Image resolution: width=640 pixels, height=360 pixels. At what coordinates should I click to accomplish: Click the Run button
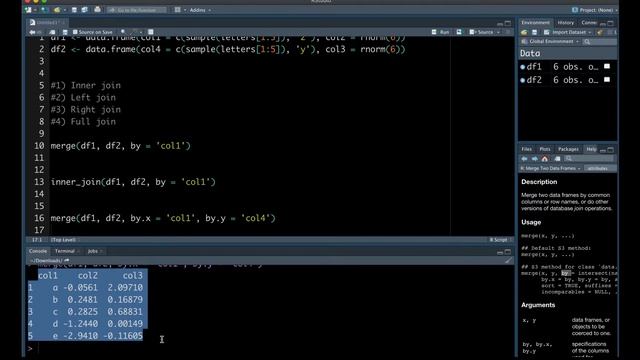tap(441, 32)
